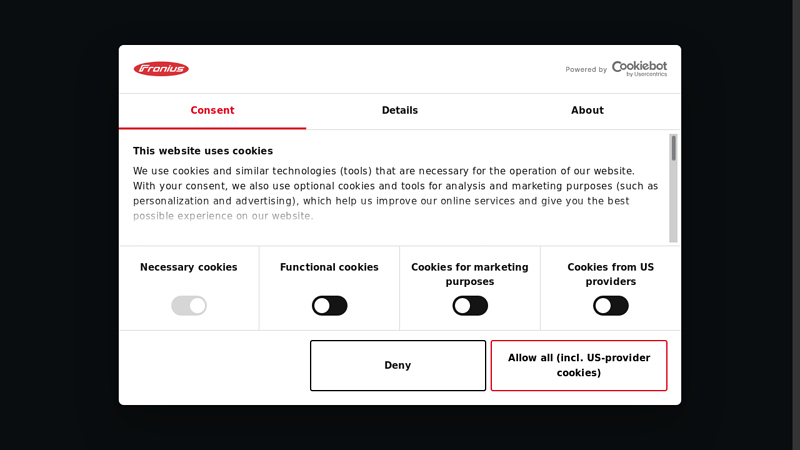Switch to the Details tab
This screenshot has height=450, width=800.
point(400,111)
